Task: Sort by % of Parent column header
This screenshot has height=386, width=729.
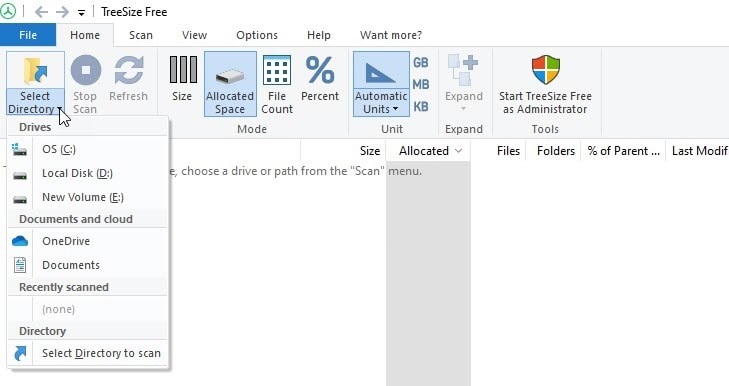Action: [x=623, y=151]
